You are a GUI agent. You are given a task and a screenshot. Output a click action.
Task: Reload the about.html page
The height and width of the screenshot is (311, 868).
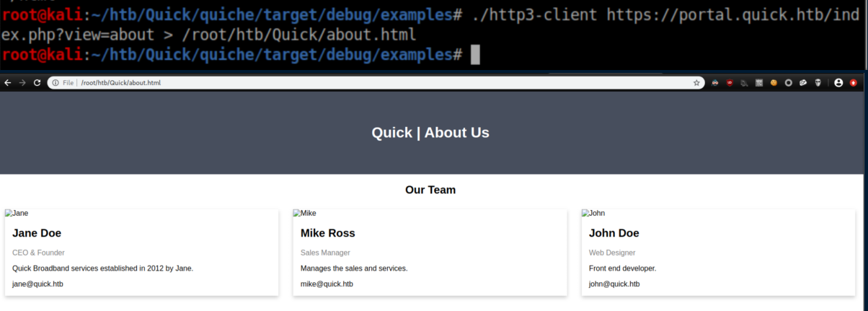pos(37,83)
